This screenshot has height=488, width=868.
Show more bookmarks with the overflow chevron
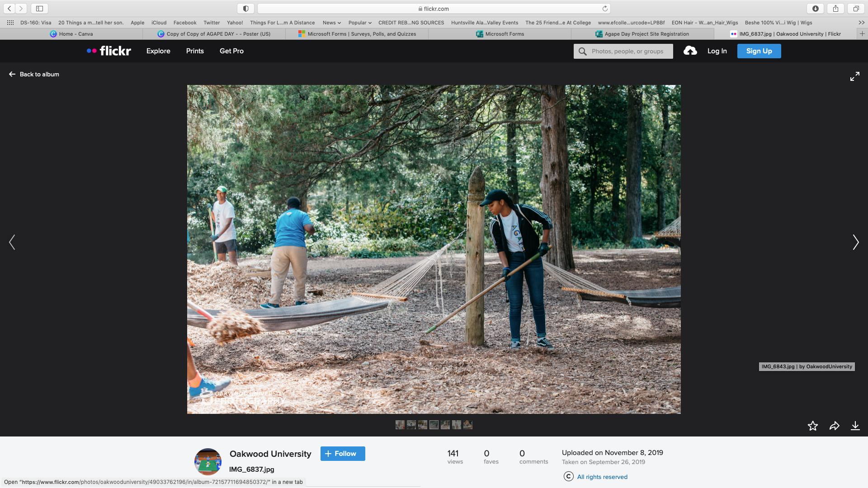coord(861,23)
